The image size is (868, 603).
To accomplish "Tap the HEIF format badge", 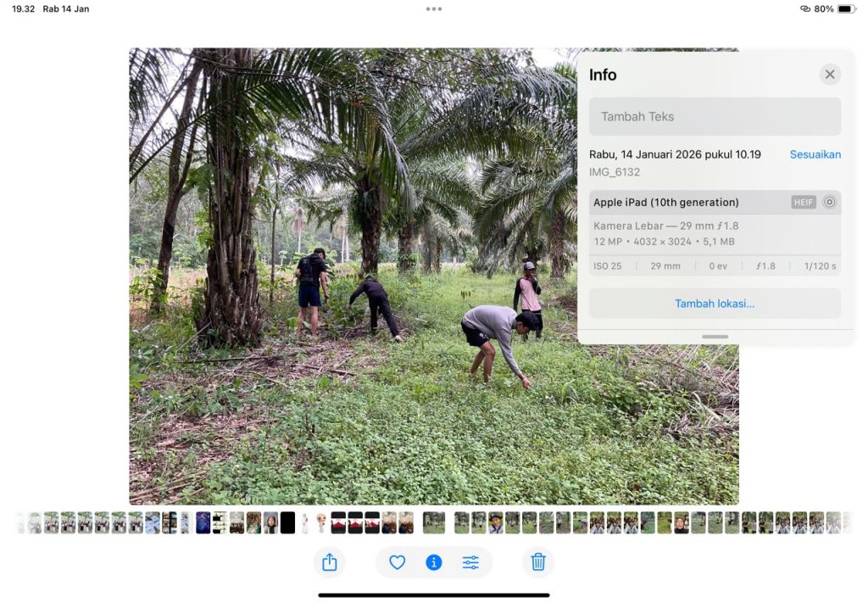I will point(803,203).
